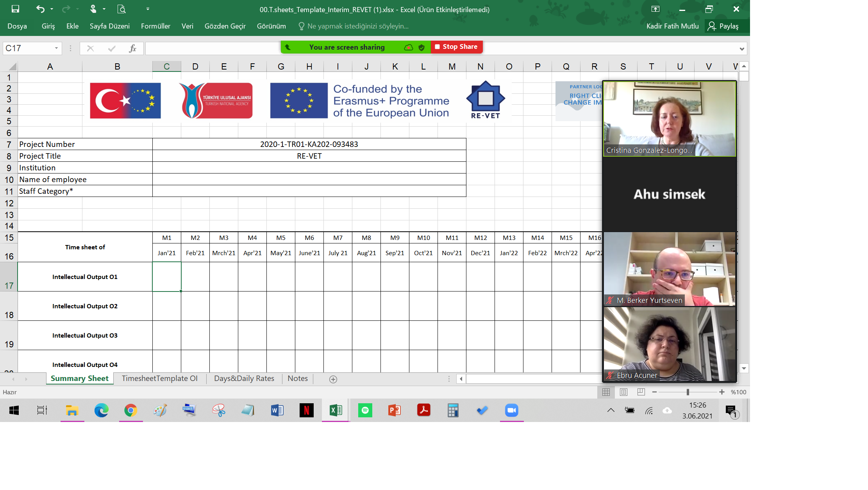This screenshot has width=868, height=490.
Task: Select Normal view toggle in status bar
Action: coord(606,392)
